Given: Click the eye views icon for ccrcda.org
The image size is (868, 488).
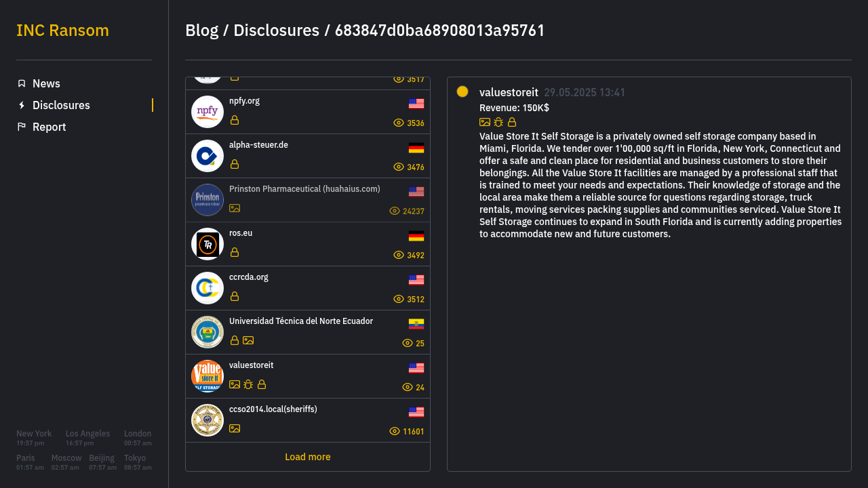Looking at the screenshot, I should [399, 299].
